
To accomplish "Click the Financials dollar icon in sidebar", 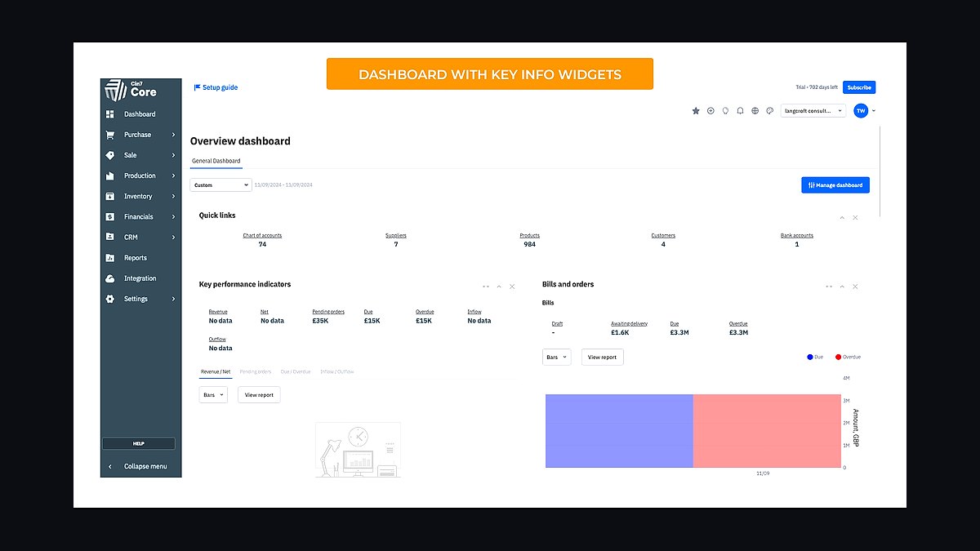I will point(109,217).
